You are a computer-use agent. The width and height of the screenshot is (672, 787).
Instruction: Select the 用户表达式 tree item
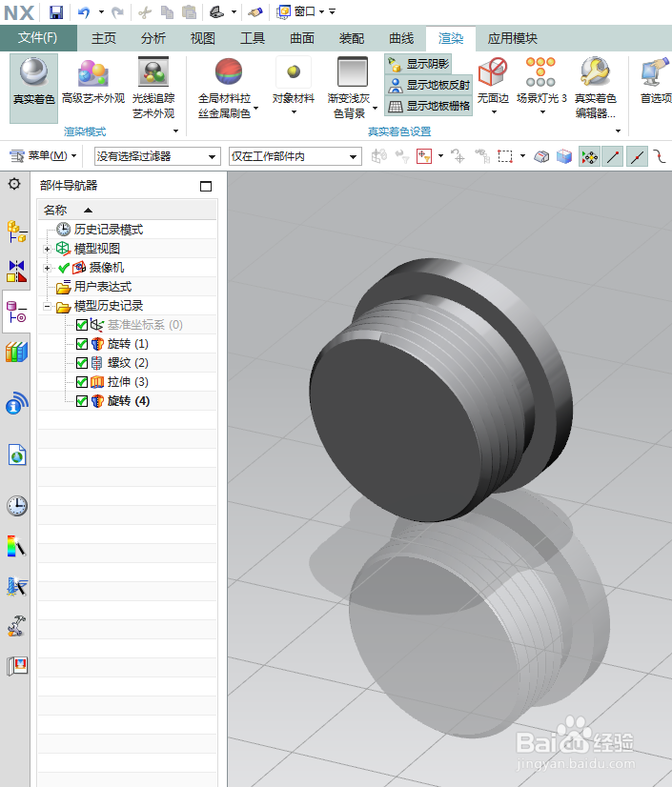coord(102,287)
